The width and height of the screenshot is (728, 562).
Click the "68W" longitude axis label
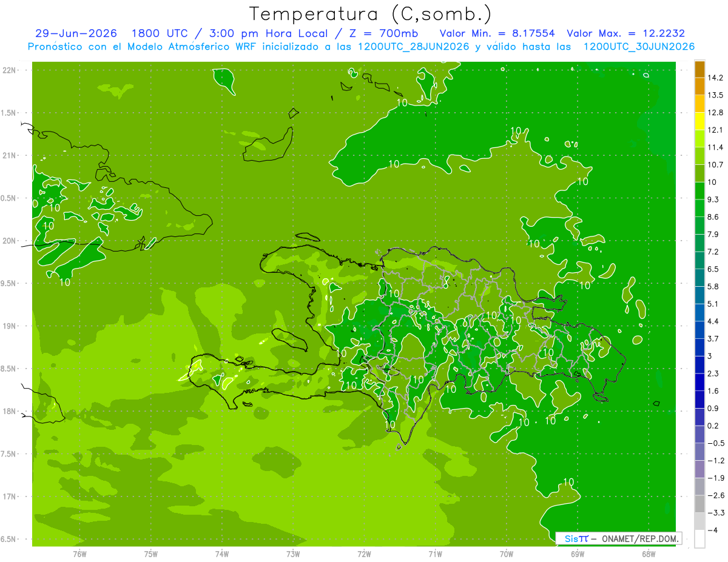(x=649, y=554)
